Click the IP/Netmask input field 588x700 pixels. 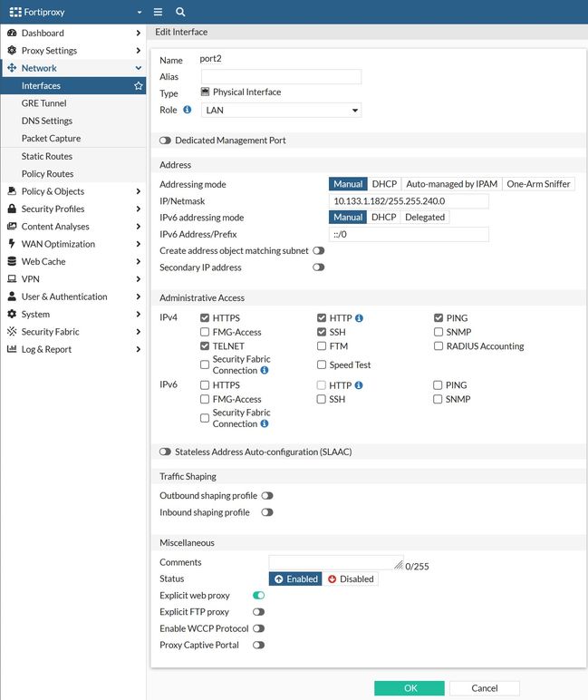coord(409,201)
